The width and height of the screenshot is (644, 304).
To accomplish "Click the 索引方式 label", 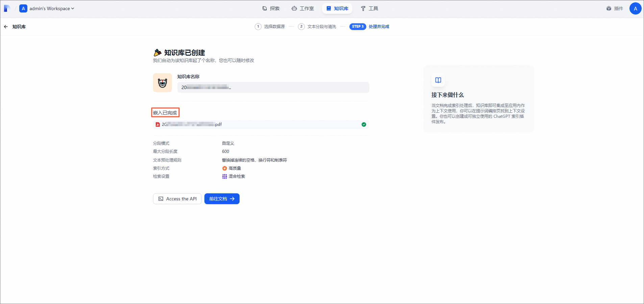I will (161, 168).
